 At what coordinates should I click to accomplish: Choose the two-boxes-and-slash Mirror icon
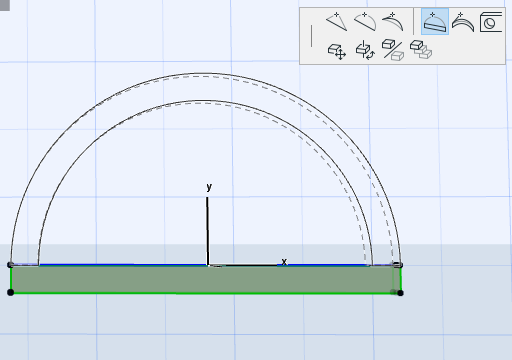coord(393,50)
